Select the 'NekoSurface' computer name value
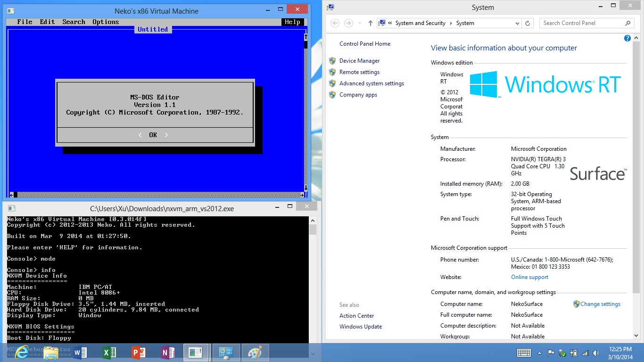The height and width of the screenshot is (362, 644). point(527,304)
